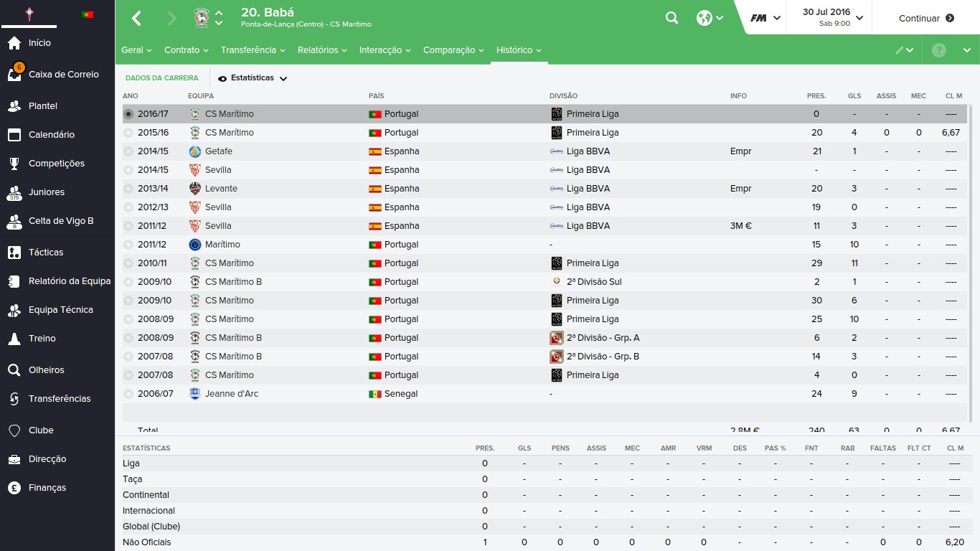Go back with the left arrow
Image resolution: width=980 pixels, height=551 pixels.
pyautogui.click(x=137, y=18)
